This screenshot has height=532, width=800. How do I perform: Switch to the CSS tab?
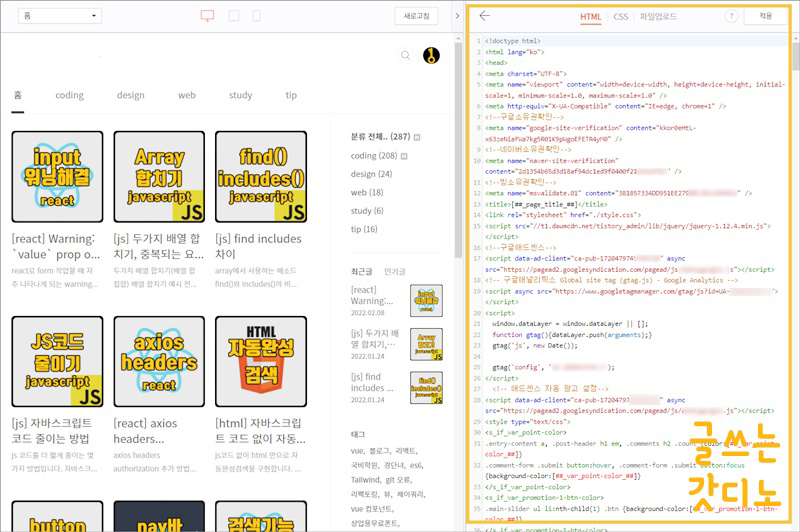point(620,17)
